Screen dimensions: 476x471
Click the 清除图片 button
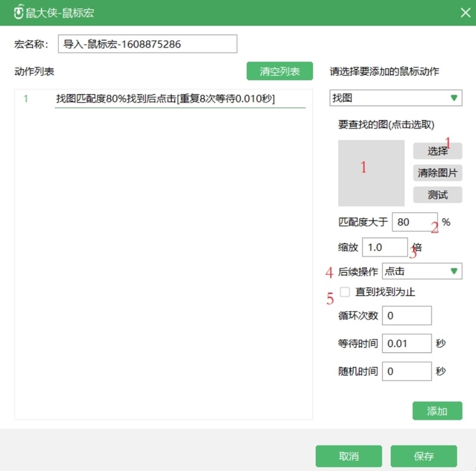coord(437,172)
